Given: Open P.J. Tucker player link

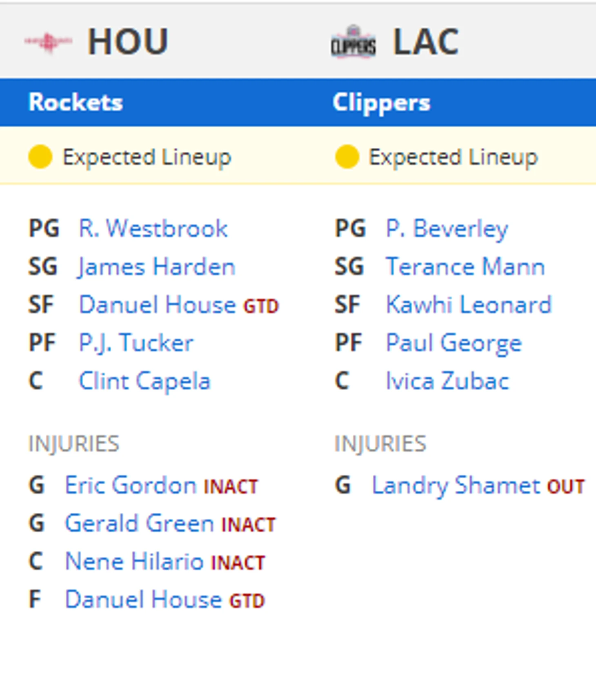Looking at the screenshot, I should (x=136, y=343).
